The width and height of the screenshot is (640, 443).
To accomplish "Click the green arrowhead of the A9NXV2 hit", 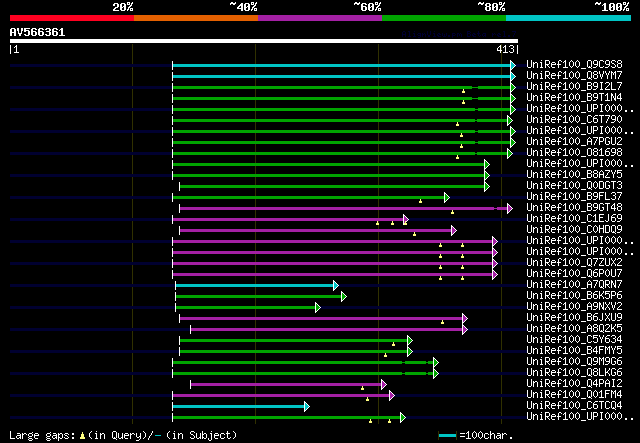I will [x=318, y=308].
